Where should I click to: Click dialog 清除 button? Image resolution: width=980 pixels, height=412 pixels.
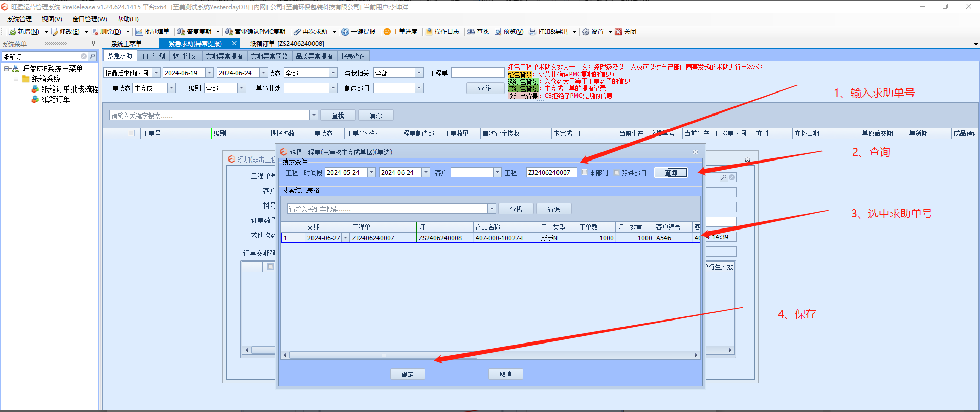tap(554, 209)
